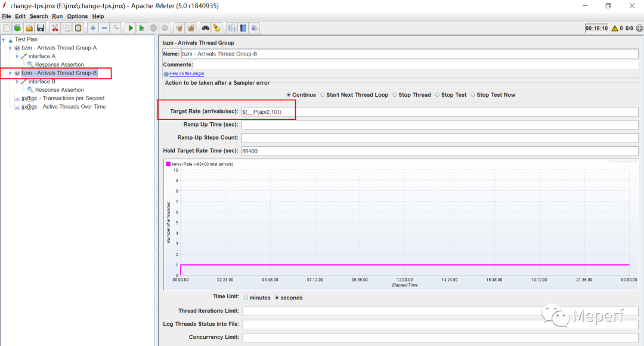Open the Plugins Manager toolbar icon

(255, 28)
